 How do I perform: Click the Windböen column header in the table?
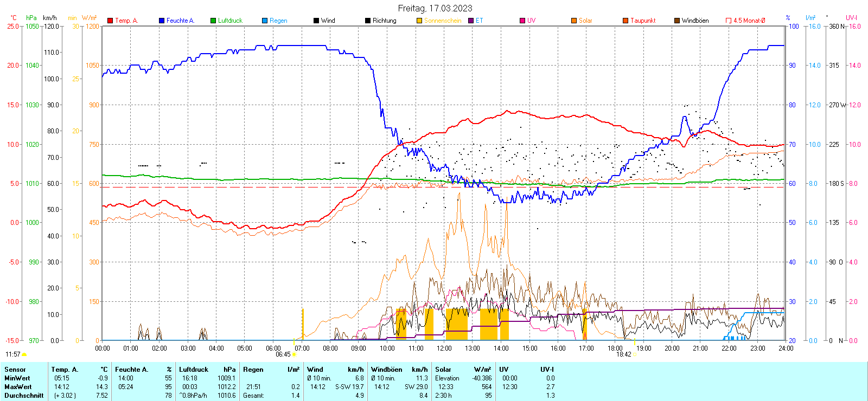tap(387, 370)
